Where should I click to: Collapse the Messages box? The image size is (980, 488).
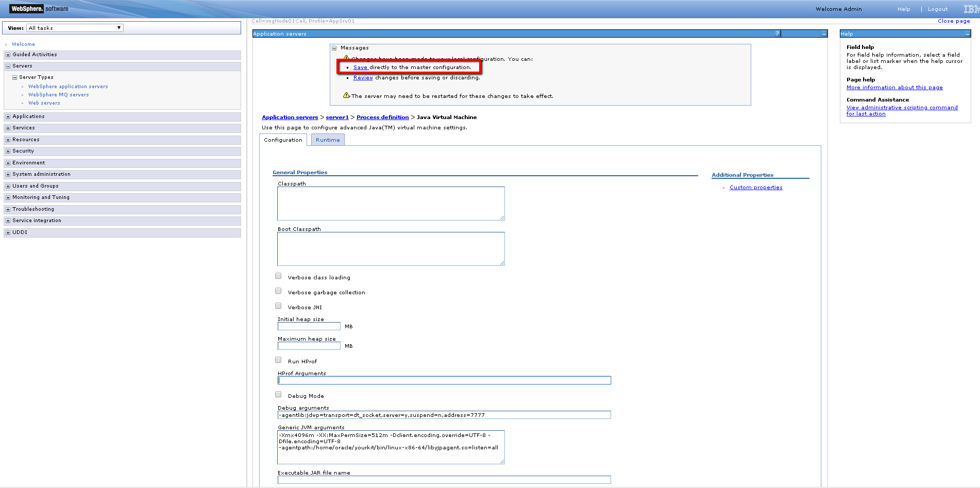click(x=334, y=48)
